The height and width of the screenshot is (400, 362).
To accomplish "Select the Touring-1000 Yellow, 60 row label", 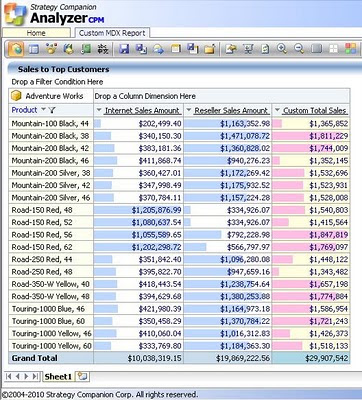I will (52, 346).
